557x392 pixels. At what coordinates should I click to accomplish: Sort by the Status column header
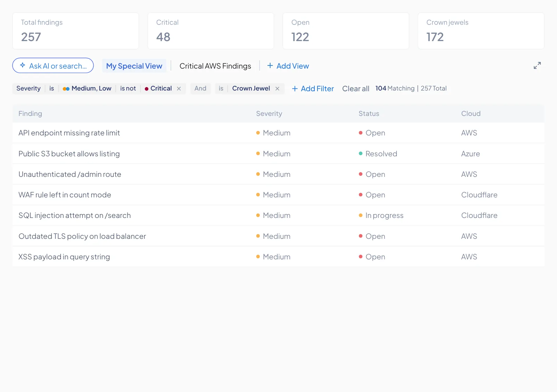pyautogui.click(x=369, y=113)
